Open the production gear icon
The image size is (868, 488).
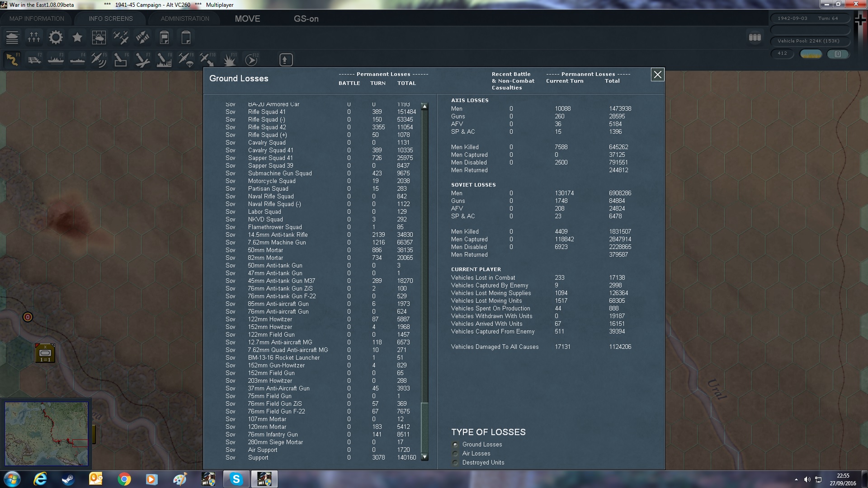pyautogui.click(x=56, y=38)
